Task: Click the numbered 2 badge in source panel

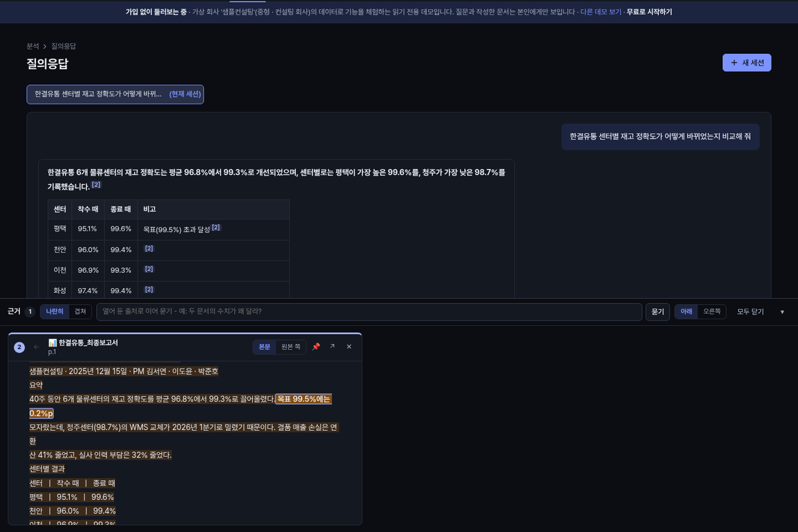Action: point(19,347)
